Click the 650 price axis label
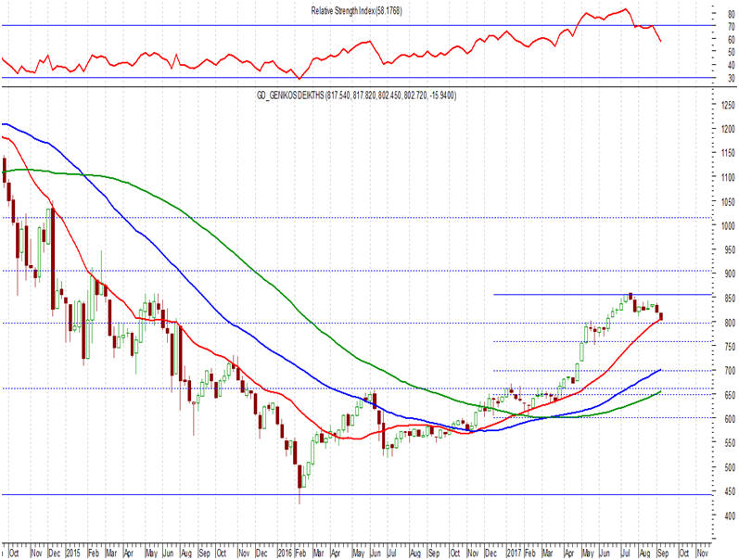739x560 pixels. pyautogui.click(x=730, y=396)
